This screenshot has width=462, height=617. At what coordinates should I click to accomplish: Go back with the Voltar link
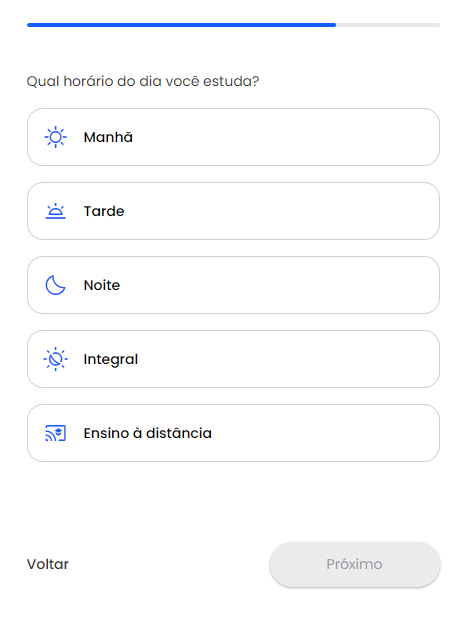coord(48,564)
